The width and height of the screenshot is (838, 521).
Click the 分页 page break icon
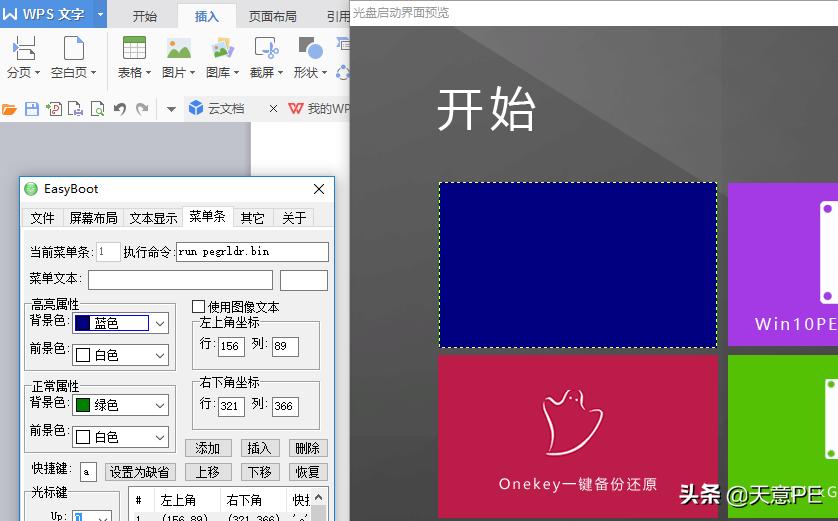pyautogui.click(x=24, y=48)
